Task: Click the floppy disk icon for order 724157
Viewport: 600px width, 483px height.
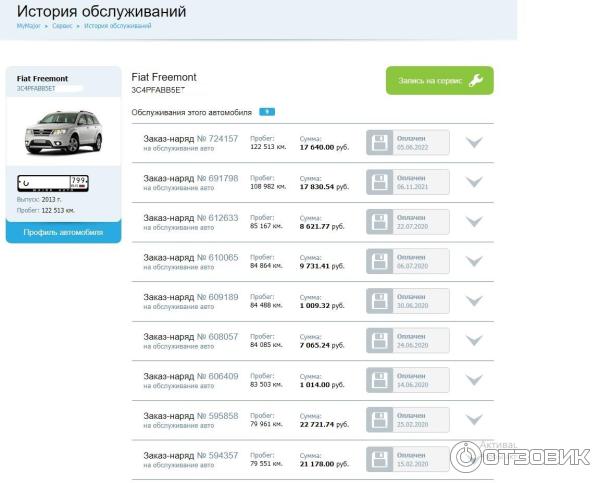Action: tap(380, 143)
